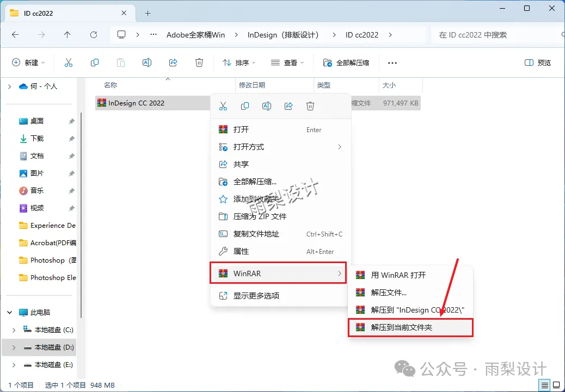Open the 新建 dropdown
The image size is (565, 392).
[28, 63]
